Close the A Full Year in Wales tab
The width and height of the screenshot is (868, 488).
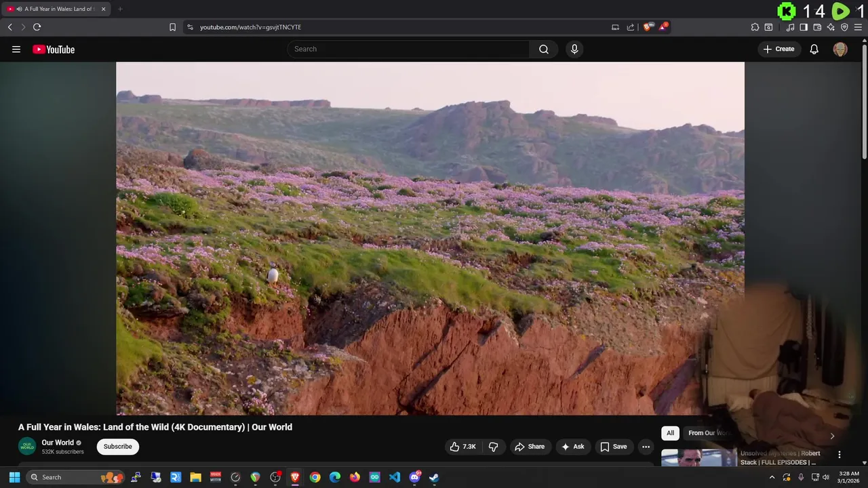coord(104,9)
